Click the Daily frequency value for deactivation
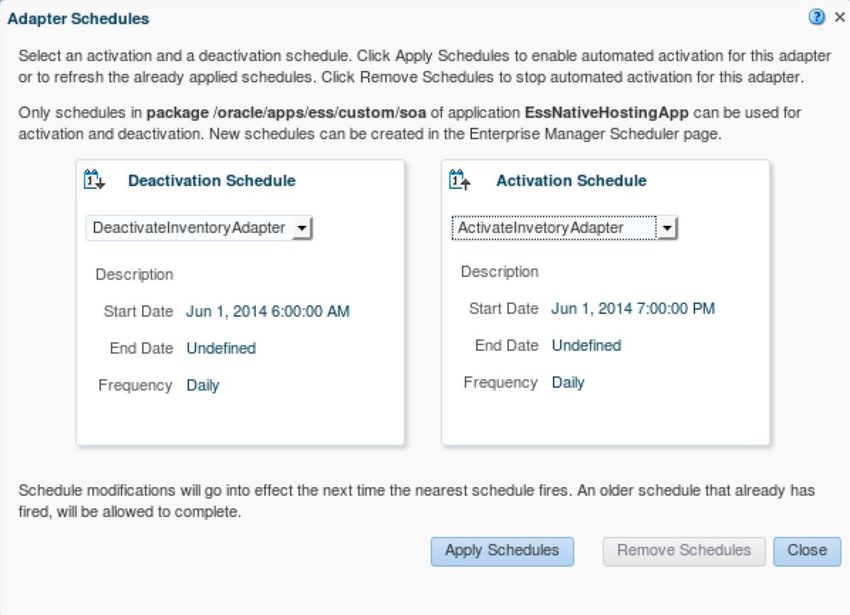 (x=203, y=386)
